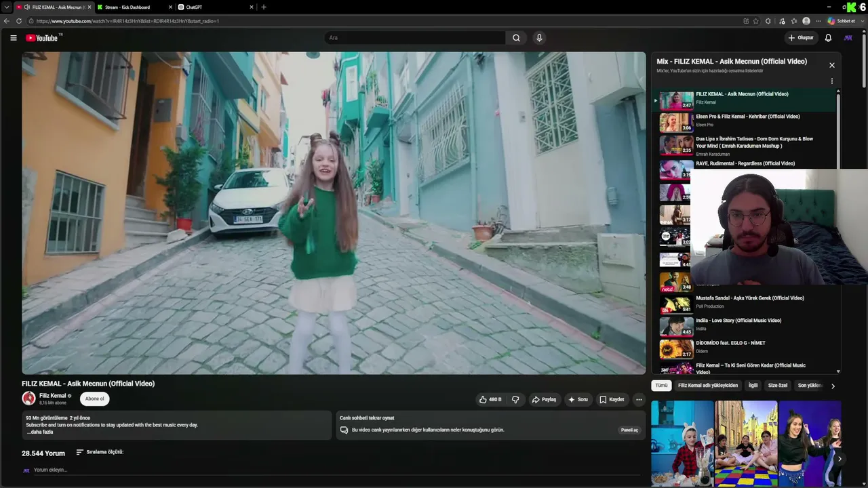The image size is (868, 488).
Task: Dislike the Asik Mecnun video
Action: point(515,400)
